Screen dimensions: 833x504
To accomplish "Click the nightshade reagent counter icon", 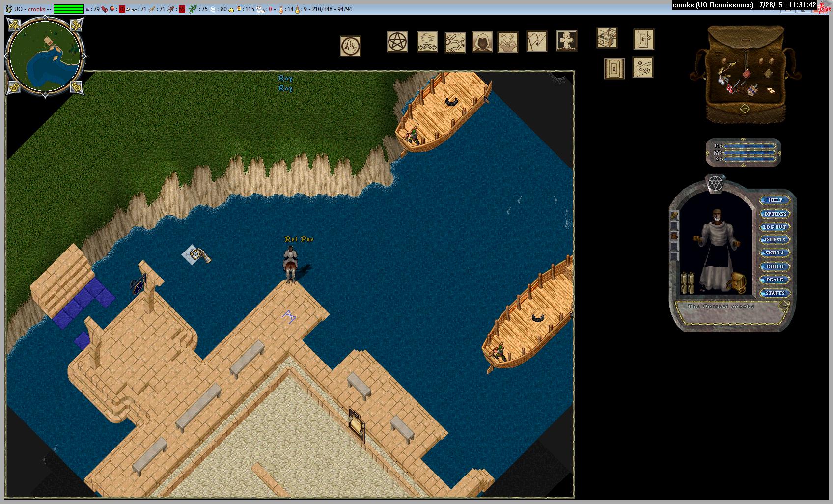I will tap(192, 9).
